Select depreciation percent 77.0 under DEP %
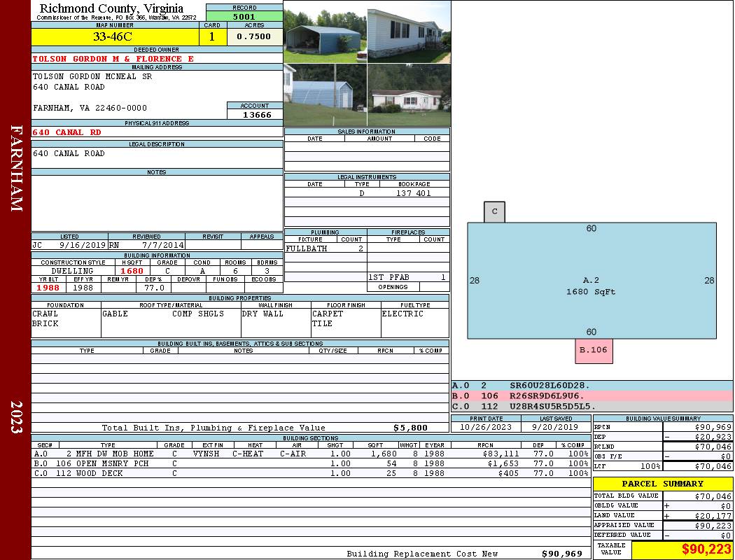This screenshot has height=560, width=735. (x=154, y=288)
